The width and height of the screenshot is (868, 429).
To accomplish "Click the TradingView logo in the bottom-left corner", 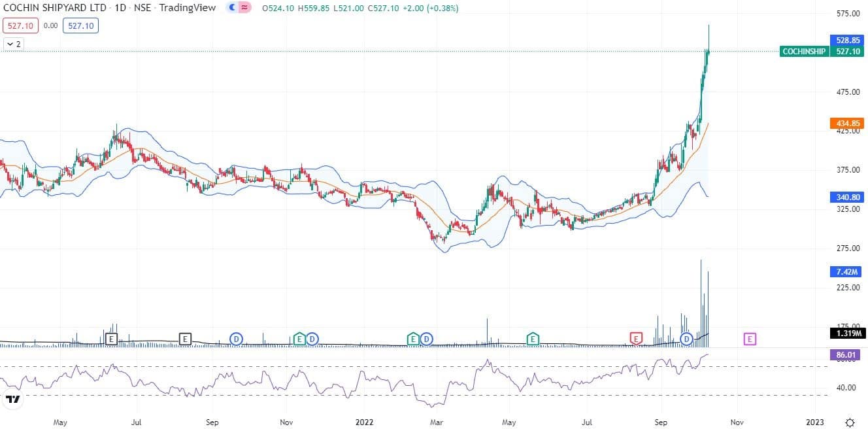I will (12, 399).
